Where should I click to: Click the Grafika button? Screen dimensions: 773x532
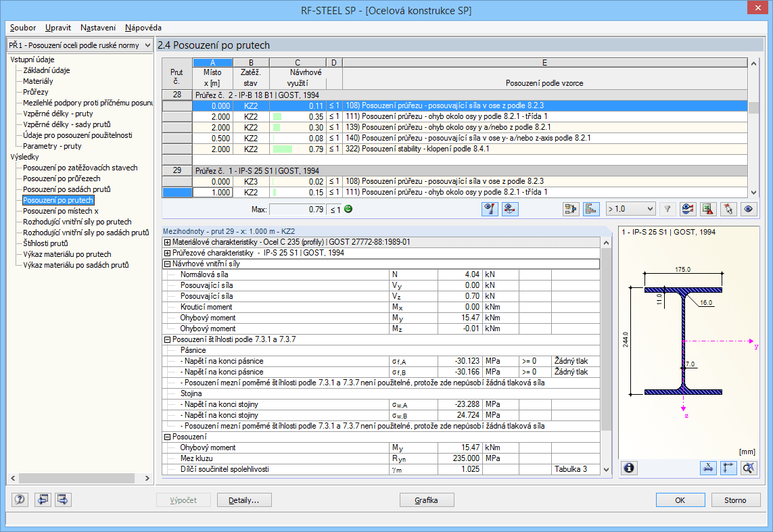tap(426, 500)
